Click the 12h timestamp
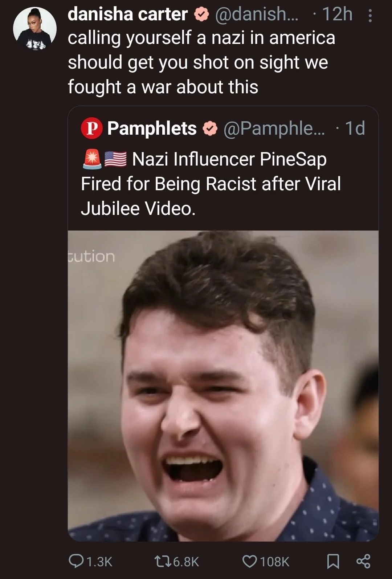 tap(337, 15)
